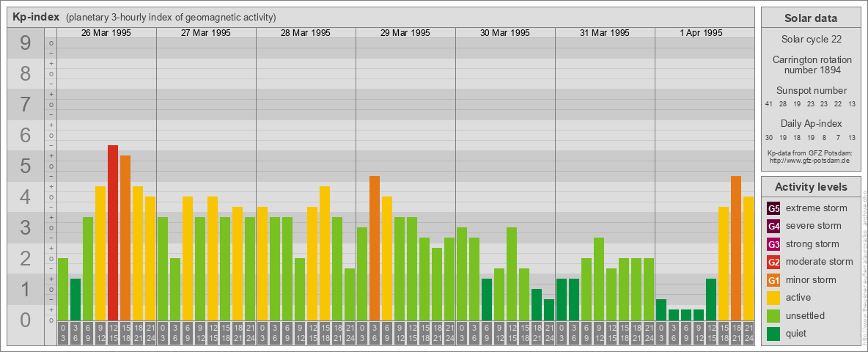868x352 pixels.
Task: Click the Kp scale number 7
Action: coord(26,105)
